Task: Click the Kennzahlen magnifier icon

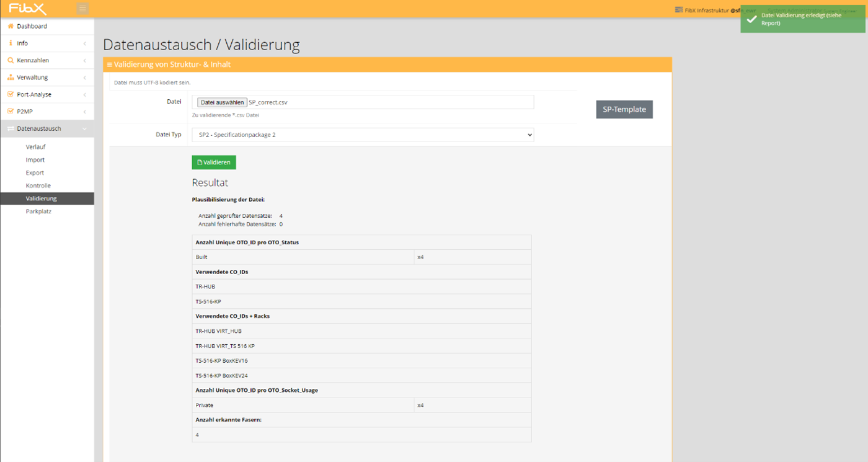Action: point(11,60)
